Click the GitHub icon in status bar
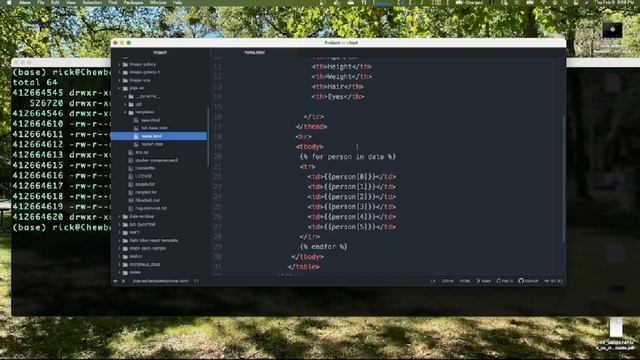This screenshot has width=640, height=360. [x=521, y=280]
